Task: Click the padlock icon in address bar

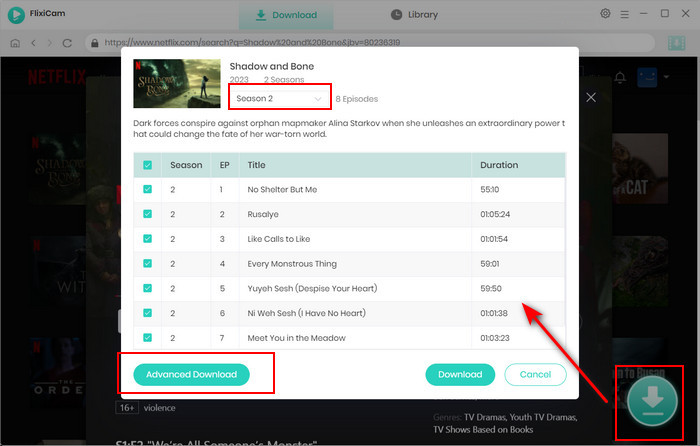Action: [x=95, y=43]
